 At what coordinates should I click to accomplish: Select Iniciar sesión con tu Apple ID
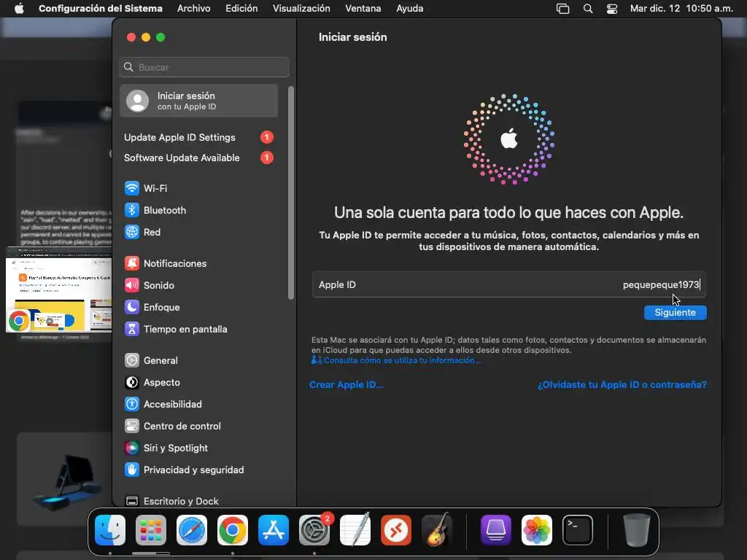point(198,101)
